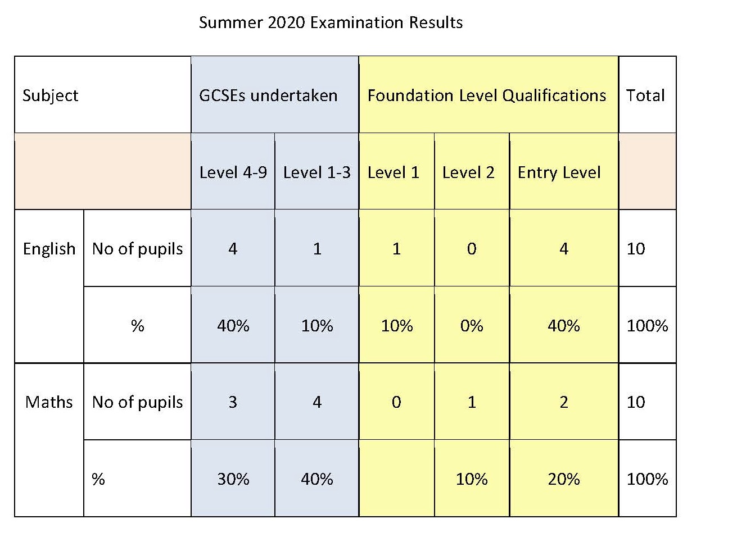Click the Level 1-3 column header
Image resolution: width=746 pixels, height=560 pixels.
317,172
